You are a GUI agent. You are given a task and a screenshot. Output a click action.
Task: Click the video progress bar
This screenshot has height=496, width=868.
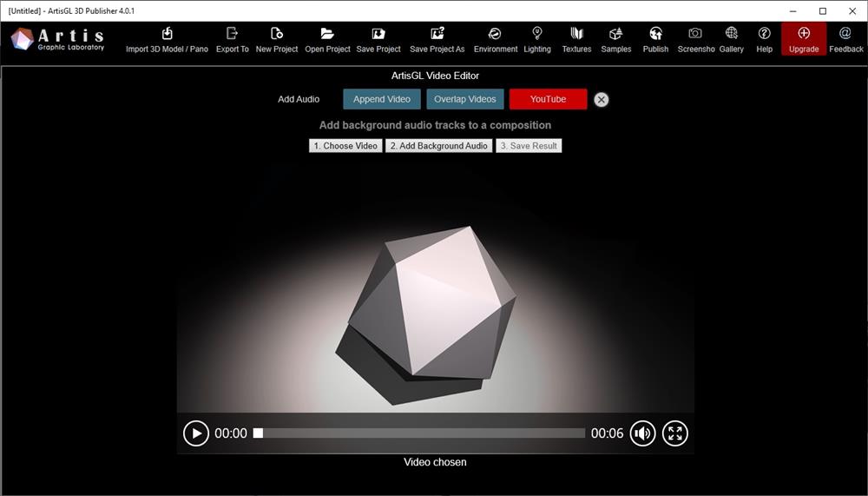pos(419,433)
